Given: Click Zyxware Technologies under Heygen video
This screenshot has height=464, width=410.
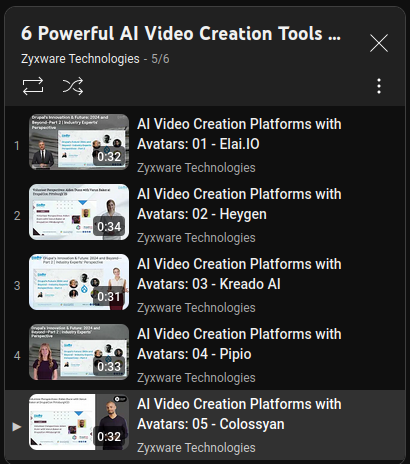Looking at the screenshot, I should tap(196, 238).
